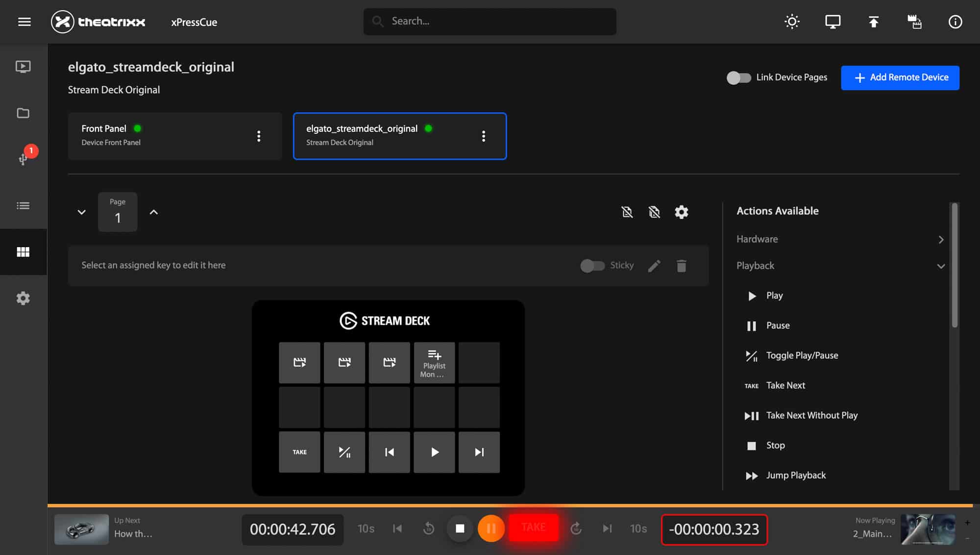Open page settings gear above key grid
The height and width of the screenshot is (555, 980).
(x=681, y=212)
